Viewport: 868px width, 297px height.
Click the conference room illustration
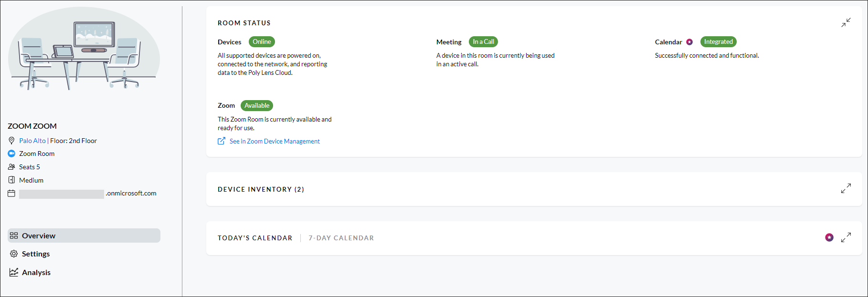coord(84,49)
